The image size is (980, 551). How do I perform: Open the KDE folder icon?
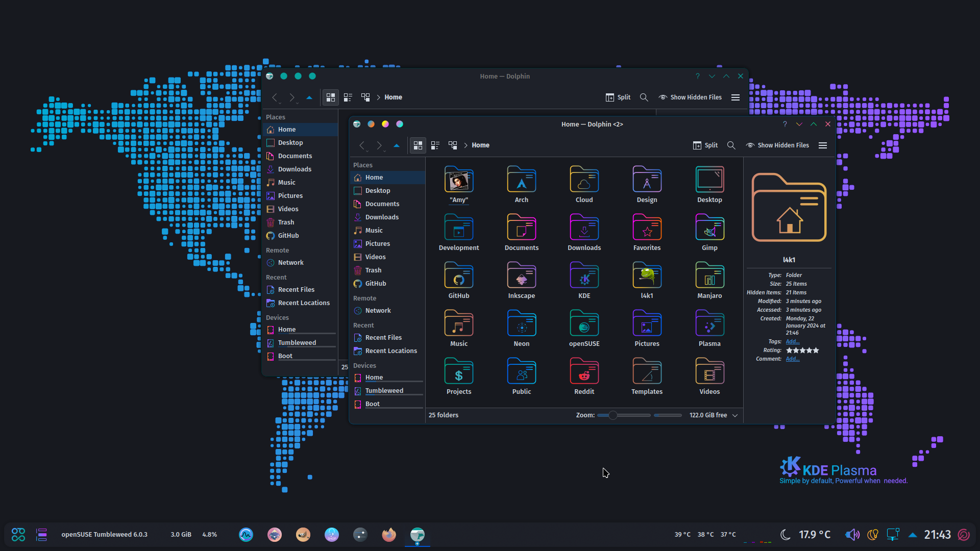pyautogui.click(x=584, y=275)
